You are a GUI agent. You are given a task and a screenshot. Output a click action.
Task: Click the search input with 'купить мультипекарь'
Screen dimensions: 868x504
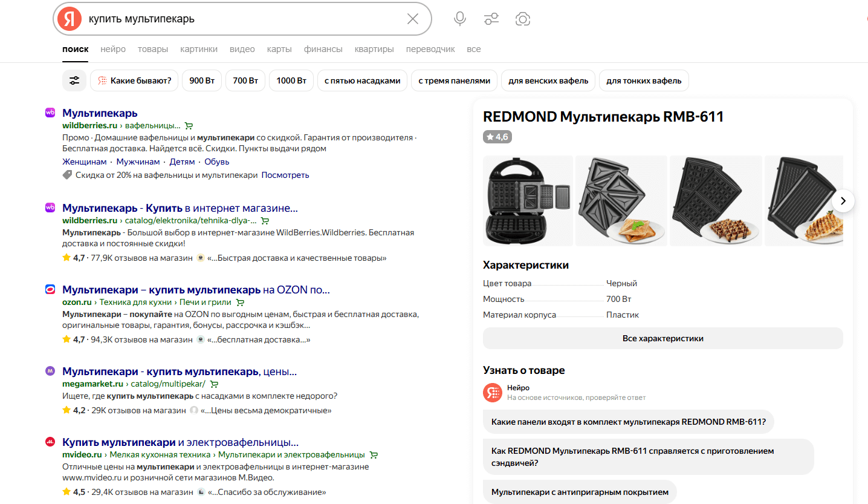(242, 19)
